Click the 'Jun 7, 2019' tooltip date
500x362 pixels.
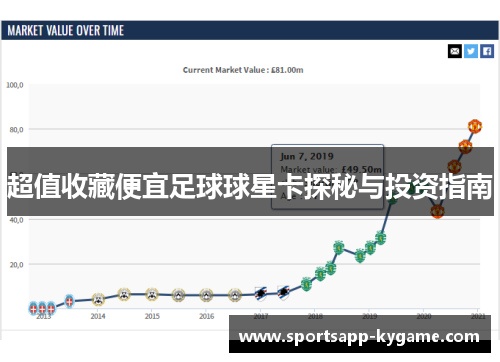307,156
